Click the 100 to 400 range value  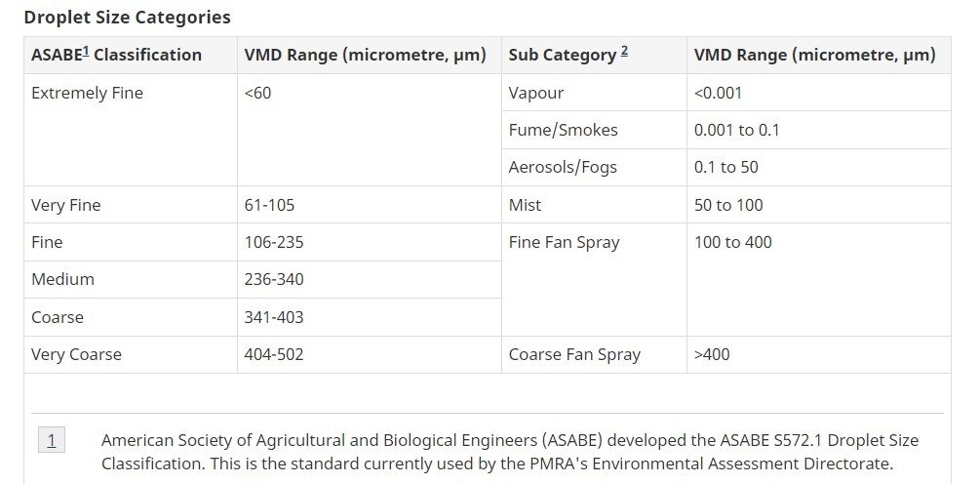click(x=732, y=242)
